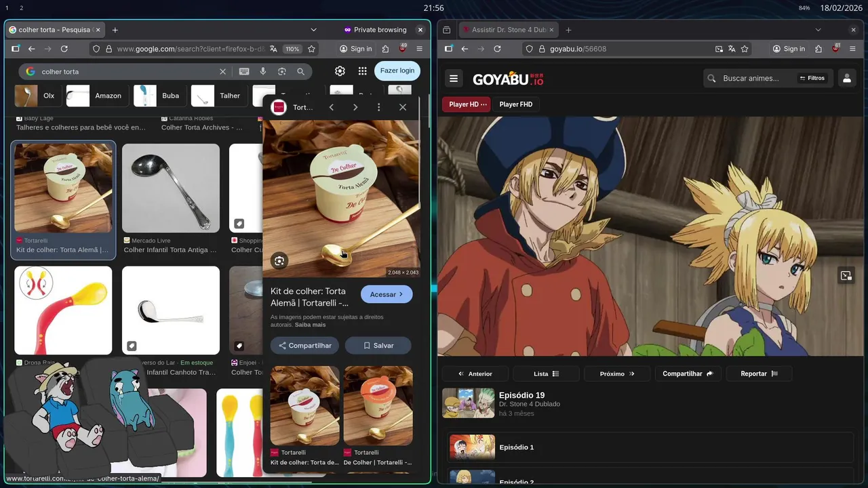Open the hamburger menu of Google window
This screenshot has width=868, height=488.
[420, 49]
